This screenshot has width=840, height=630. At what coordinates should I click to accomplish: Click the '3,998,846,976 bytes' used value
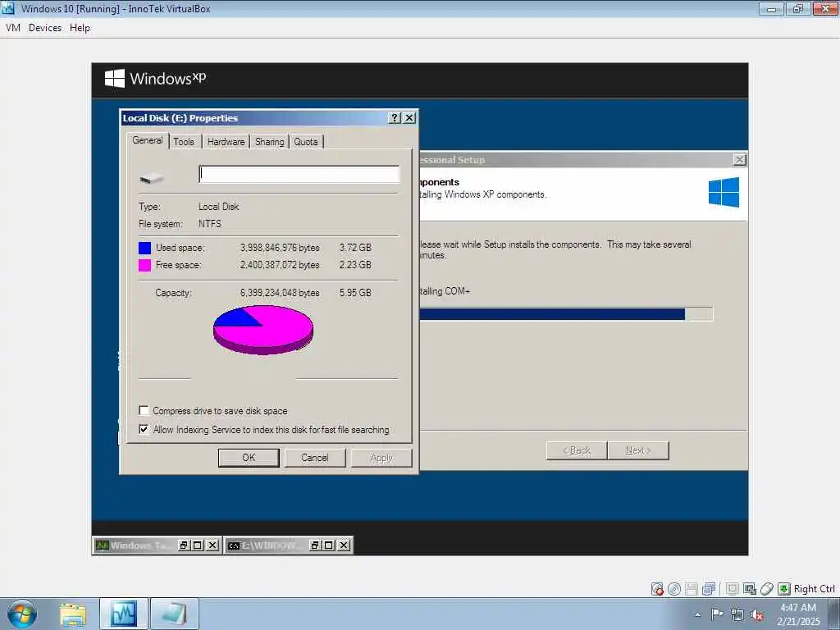point(280,248)
